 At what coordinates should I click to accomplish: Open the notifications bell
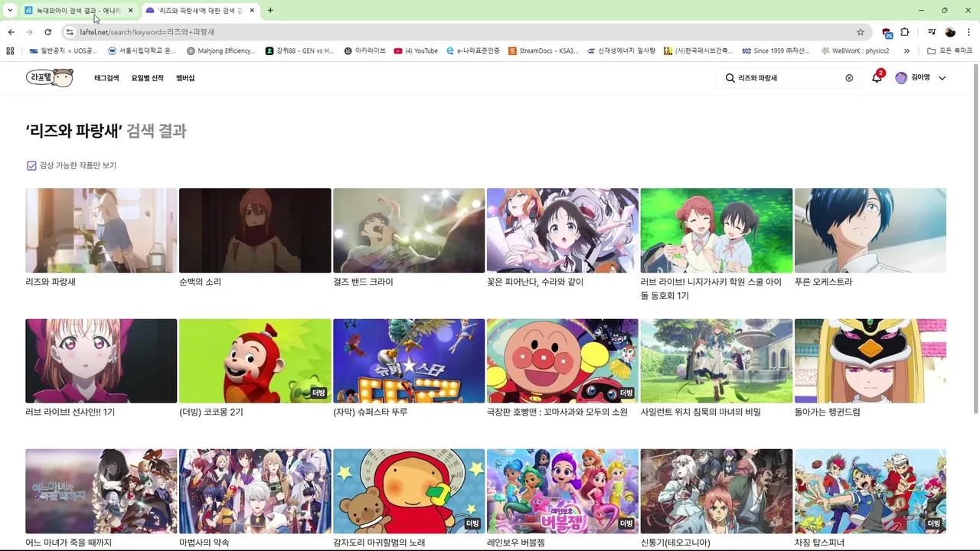877,78
